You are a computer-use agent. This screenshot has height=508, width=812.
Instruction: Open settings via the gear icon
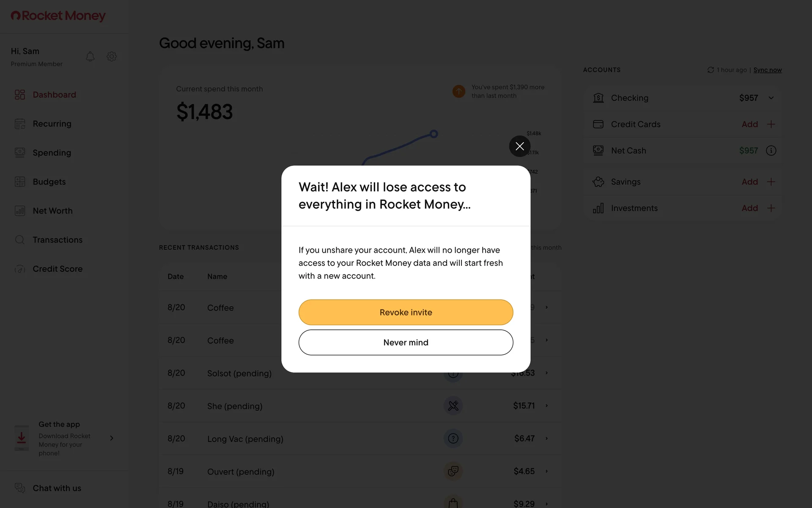pyautogui.click(x=112, y=56)
